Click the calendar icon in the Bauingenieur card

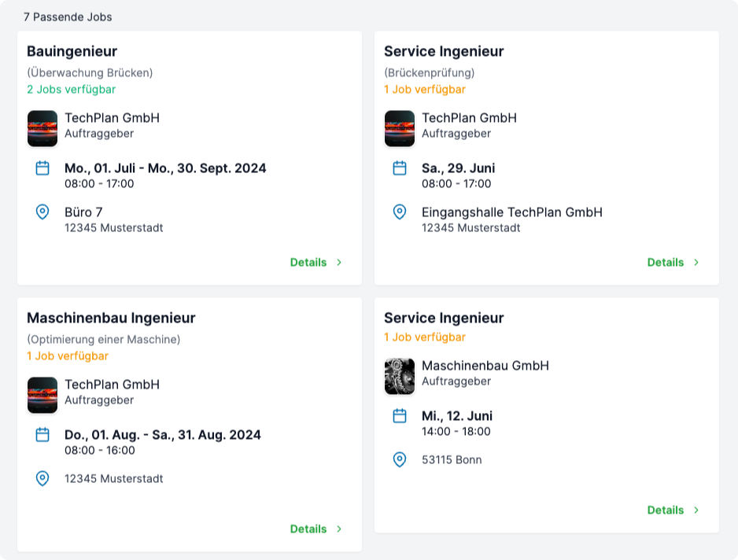coord(42,168)
